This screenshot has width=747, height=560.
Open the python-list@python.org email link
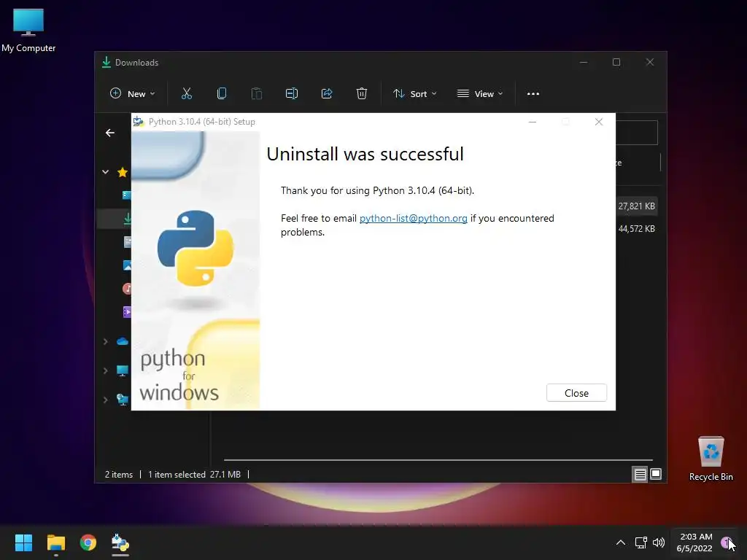point(413,218)
